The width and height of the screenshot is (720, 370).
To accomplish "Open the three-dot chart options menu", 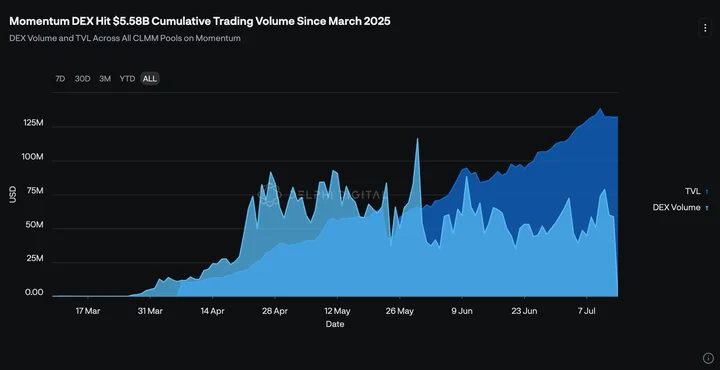I will pos(705,28).
